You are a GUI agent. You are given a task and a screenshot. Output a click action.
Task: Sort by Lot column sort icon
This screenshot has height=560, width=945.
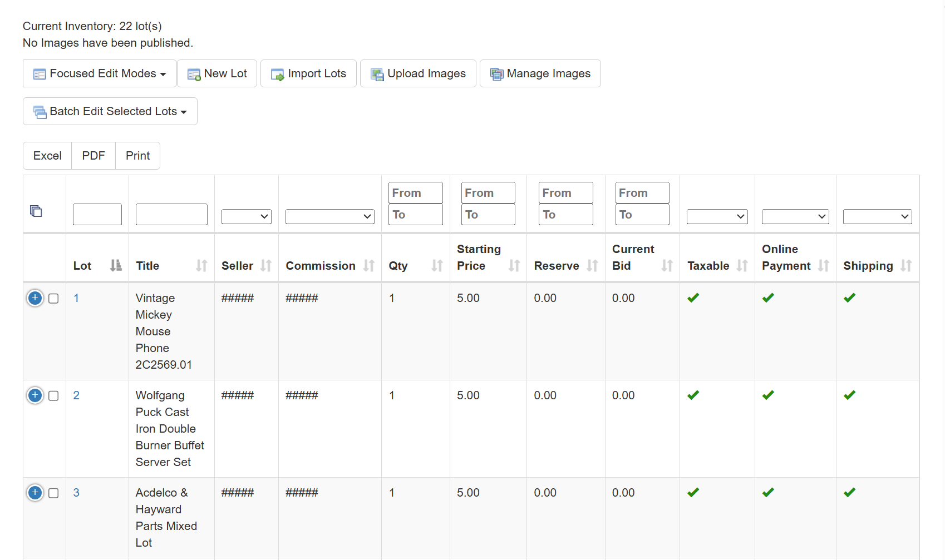tap(116, 266)
